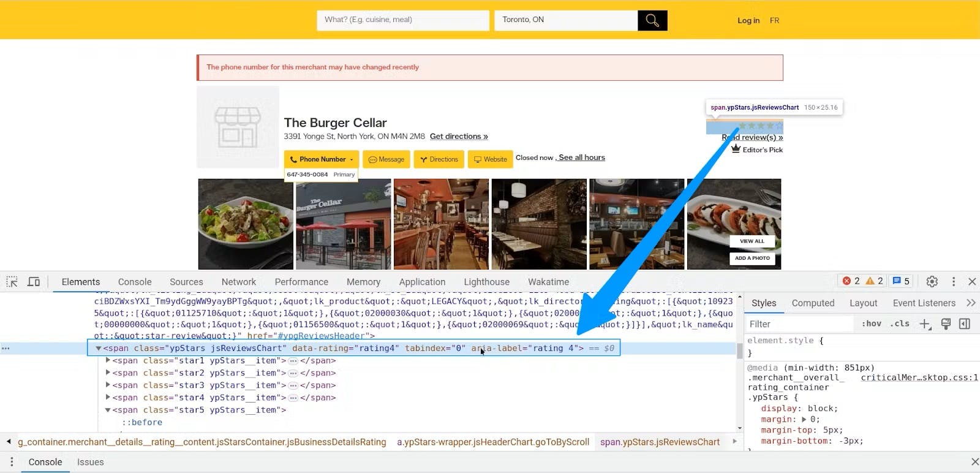Image resolution: width=980 pixels, height=473 pixels.
Task: Open the DevTools three-dot customize menu
Action: (x=954, y=281)
